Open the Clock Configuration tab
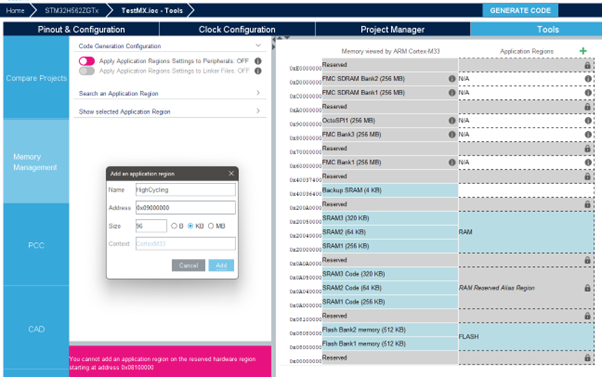The image size is (602, 377). tap(237, 30)
